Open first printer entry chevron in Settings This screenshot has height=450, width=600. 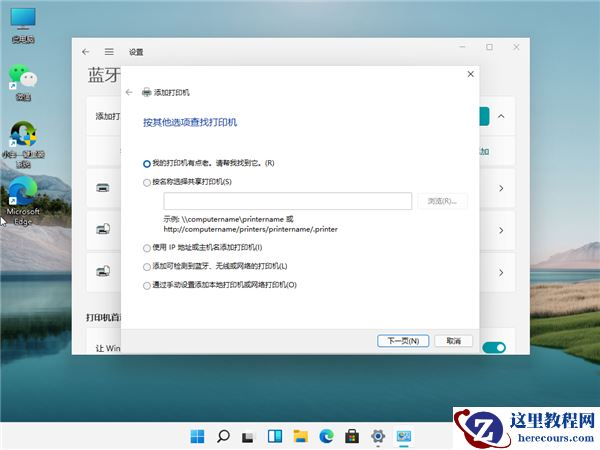(501, 188)
